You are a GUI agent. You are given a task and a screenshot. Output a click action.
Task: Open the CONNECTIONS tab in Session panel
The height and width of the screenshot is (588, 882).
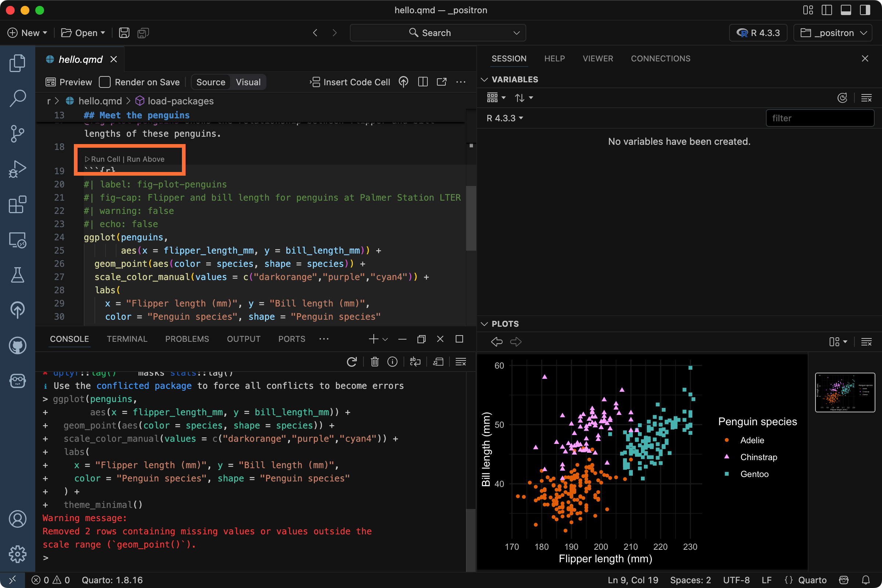tap(660, 58)
